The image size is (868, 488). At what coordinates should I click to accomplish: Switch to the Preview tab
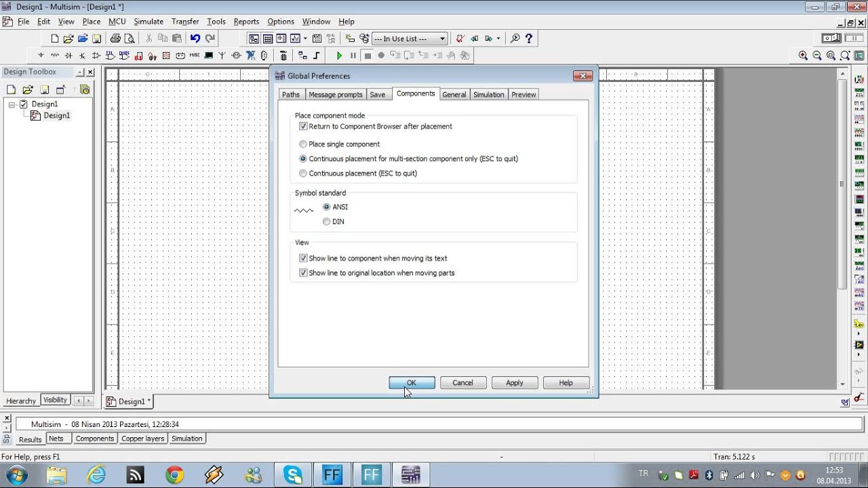pyautogui.click(x=524, y=95)
